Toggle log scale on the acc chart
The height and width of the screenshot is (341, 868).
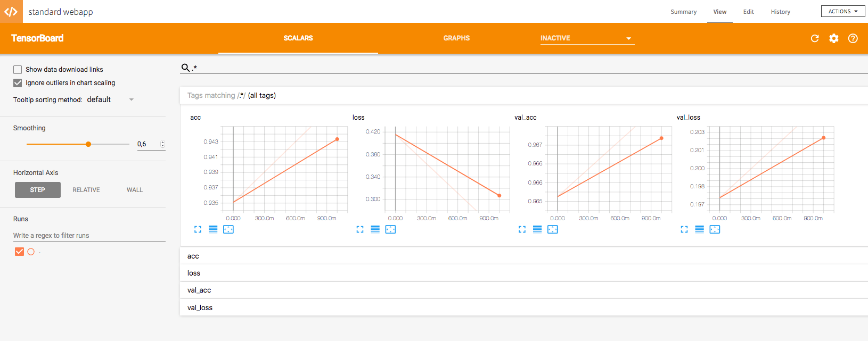213,229
